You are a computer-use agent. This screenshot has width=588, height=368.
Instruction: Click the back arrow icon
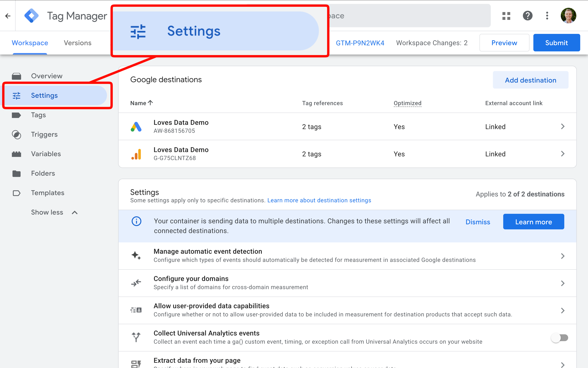[8, 16]
